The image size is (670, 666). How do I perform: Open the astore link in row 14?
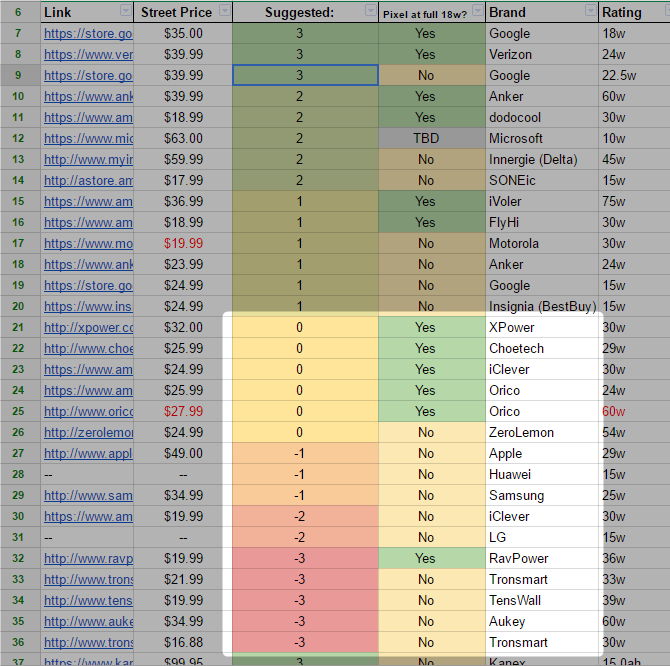click(88, 180)
